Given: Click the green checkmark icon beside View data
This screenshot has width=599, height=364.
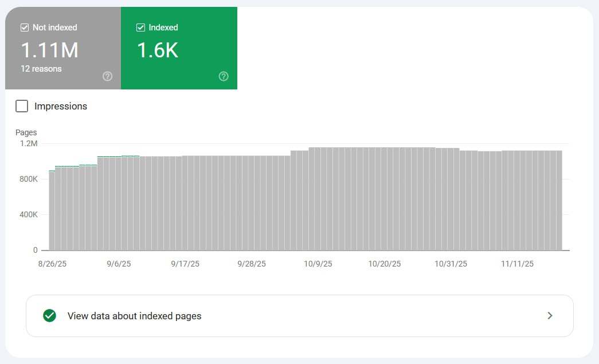Looking at the screenshot, I should (x=50, y=316).
